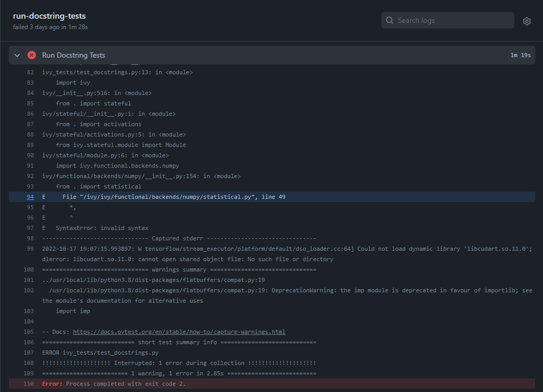The image size is (543, 392).
Task: Select line number 94 link
Action: pyautogui.click(x=31, y=197)
